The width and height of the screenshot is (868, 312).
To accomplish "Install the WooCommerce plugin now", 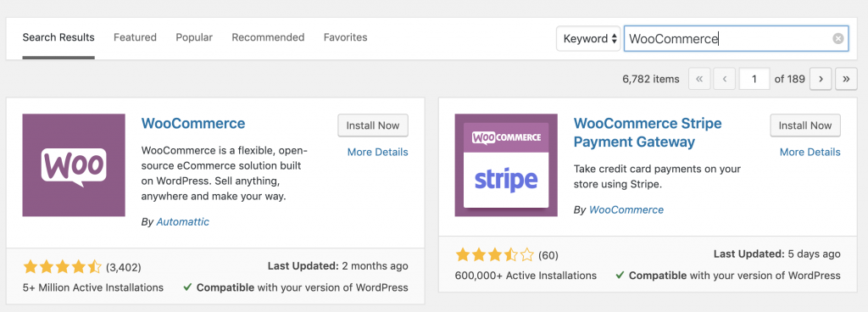I will point(373,125).
